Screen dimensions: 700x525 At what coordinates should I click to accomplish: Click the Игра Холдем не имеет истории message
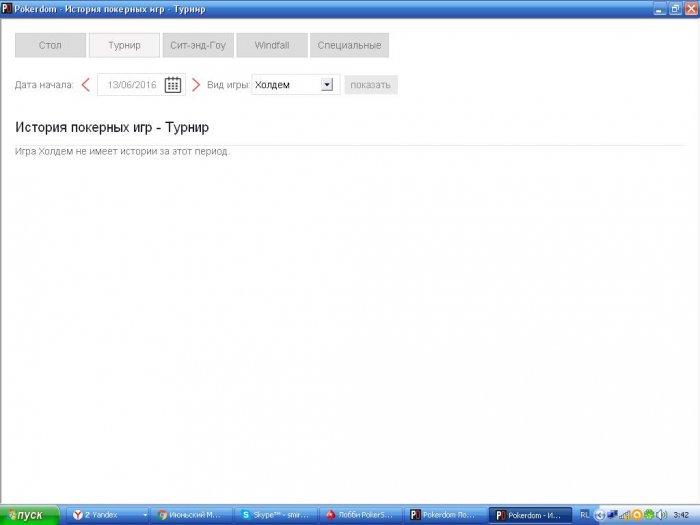(122, 151)
